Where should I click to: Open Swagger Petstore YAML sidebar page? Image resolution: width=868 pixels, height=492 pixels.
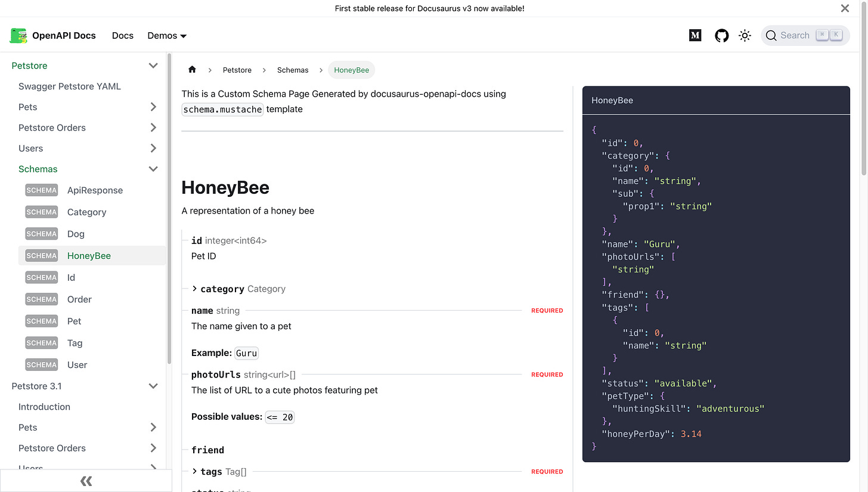click(70, 86)
